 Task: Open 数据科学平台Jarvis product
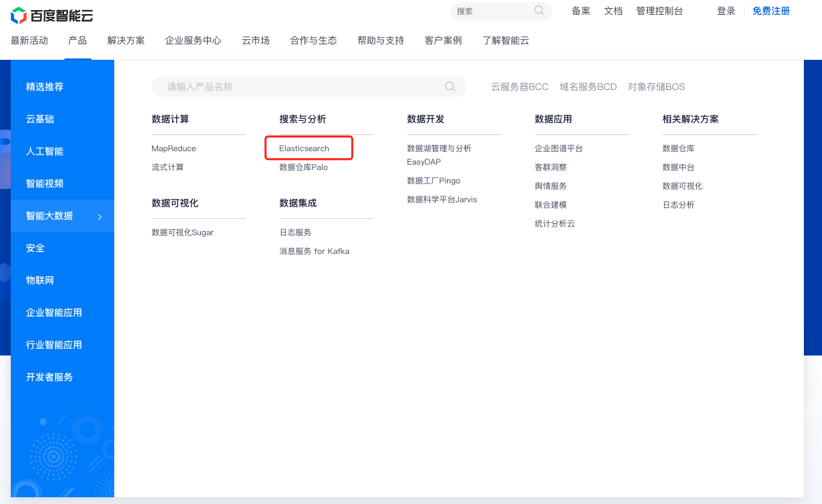tap(442, 200)
